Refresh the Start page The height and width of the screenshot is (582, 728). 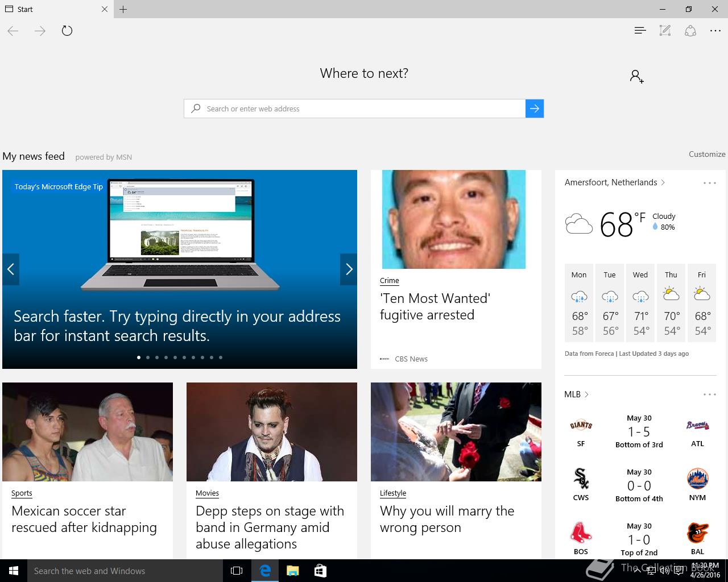pyautogui.click(x=67, y=31)
